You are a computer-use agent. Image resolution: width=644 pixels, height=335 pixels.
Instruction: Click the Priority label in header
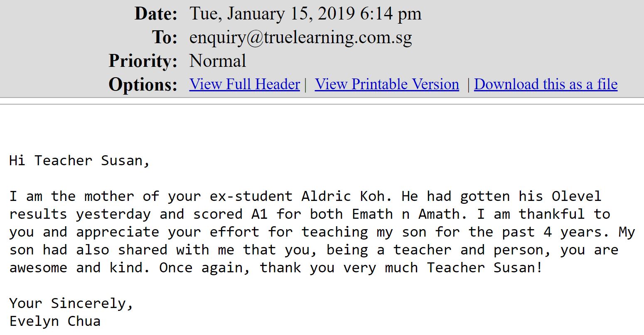coord(143,61)
